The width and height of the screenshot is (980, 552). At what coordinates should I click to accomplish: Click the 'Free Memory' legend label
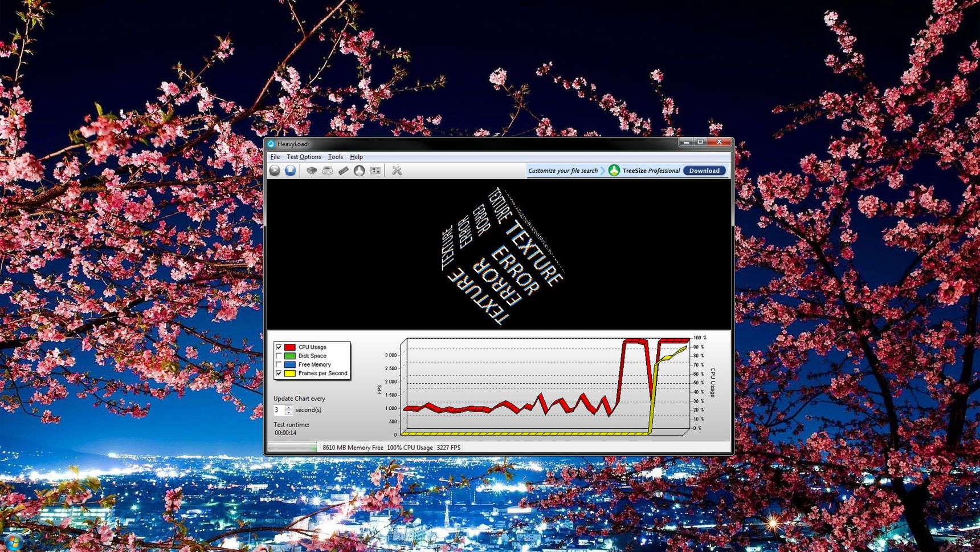point(315,364)
